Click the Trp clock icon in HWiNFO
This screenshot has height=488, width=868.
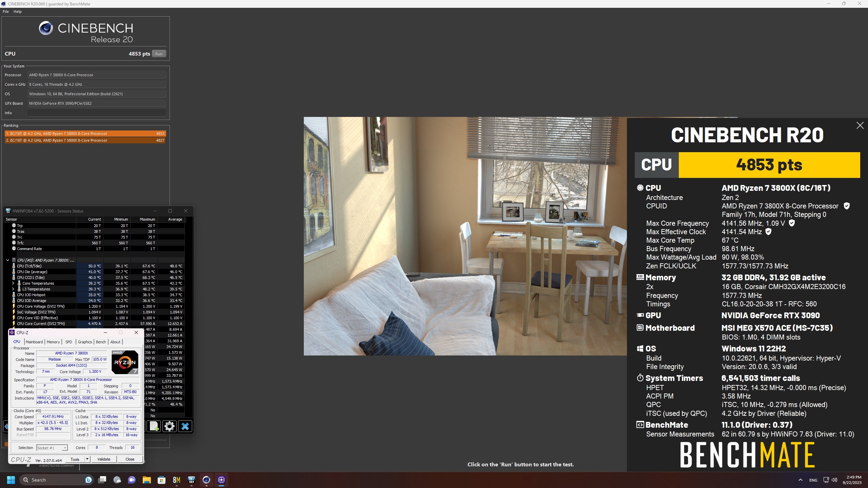pos(14,225)
